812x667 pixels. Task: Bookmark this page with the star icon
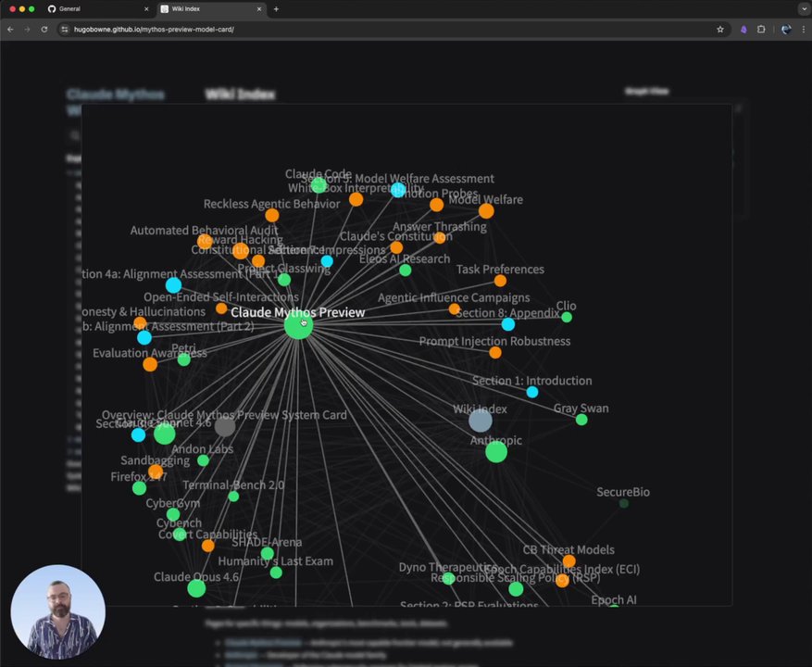coord(719,30)
